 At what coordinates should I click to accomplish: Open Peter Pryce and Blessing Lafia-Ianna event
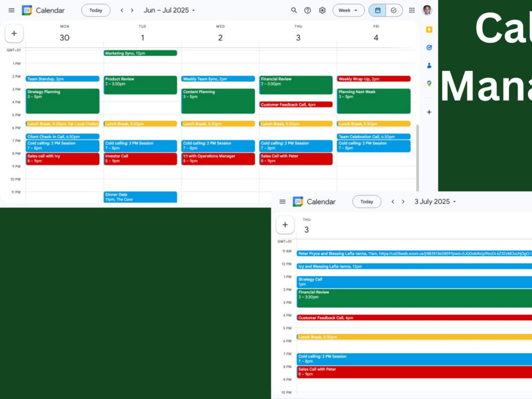pyautogui.click(x=414, y=253)
